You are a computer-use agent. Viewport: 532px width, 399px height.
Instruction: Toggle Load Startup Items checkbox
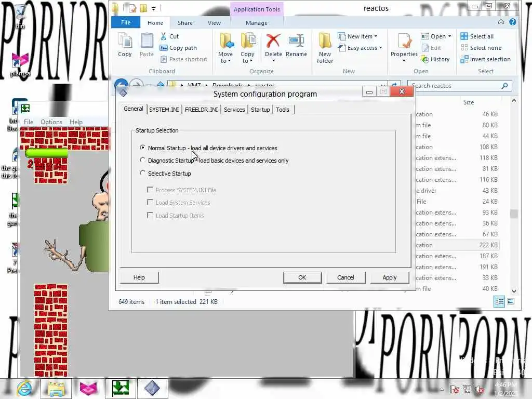click(150, 215)
